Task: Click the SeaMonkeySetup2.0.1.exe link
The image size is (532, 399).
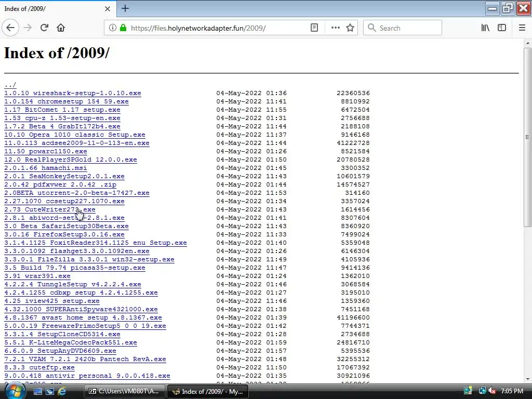Action: pos(64,176)
